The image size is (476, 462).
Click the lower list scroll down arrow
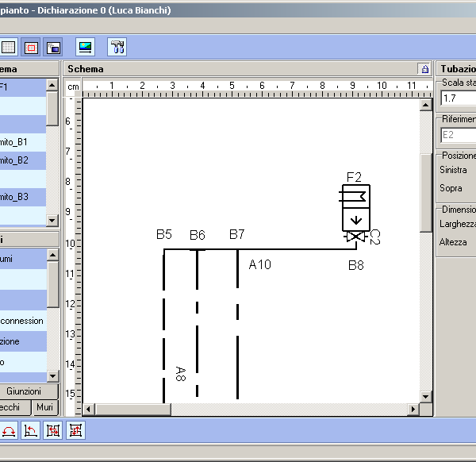point(53,376)
